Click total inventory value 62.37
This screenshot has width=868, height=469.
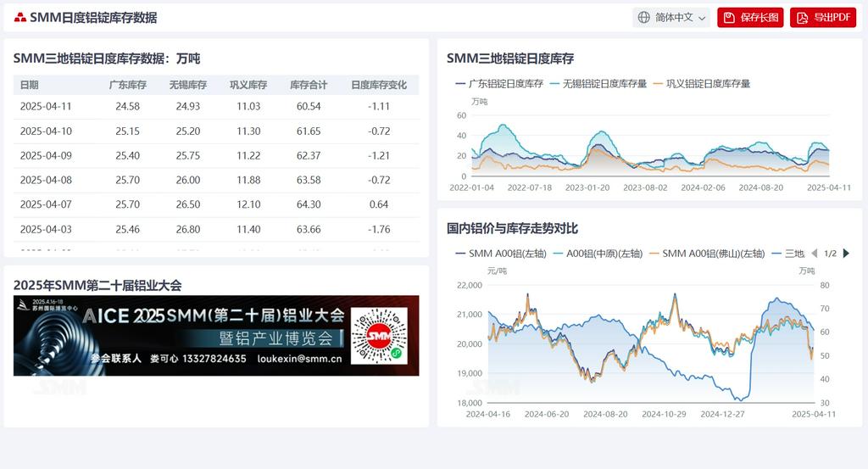(309, 155)
